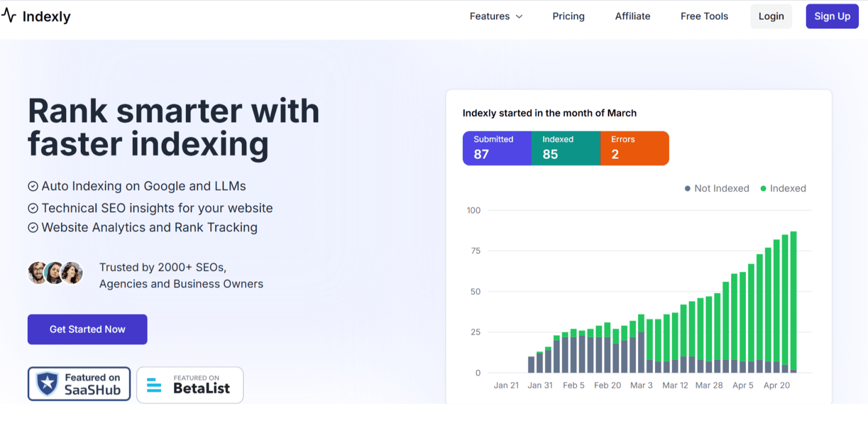Toggle the Indexed legend series
868x438 pixels.
coord(783,189)
